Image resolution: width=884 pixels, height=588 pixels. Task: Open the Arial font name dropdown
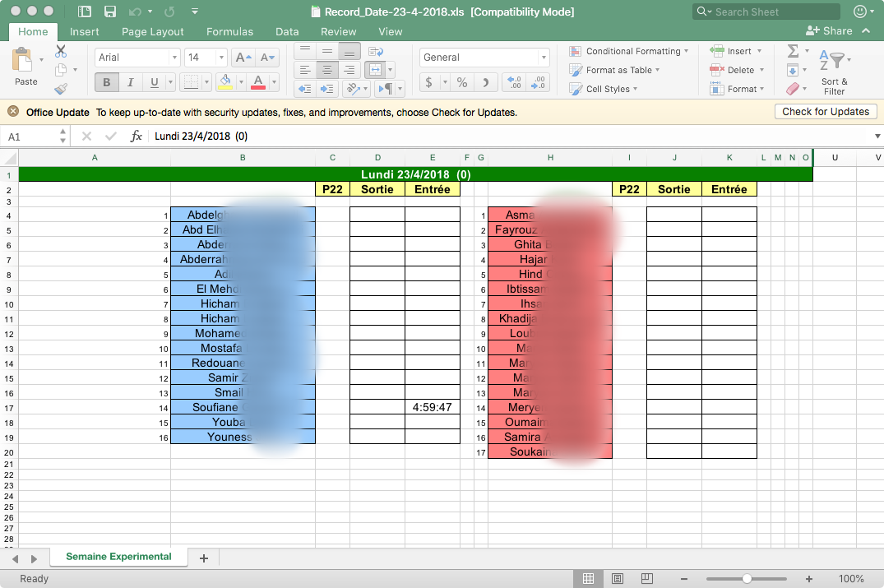point(175,58)
